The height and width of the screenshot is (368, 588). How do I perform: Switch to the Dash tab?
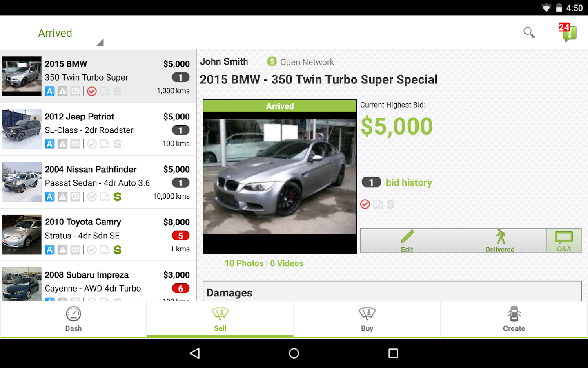pyautogui.click(x=73, y=319)
